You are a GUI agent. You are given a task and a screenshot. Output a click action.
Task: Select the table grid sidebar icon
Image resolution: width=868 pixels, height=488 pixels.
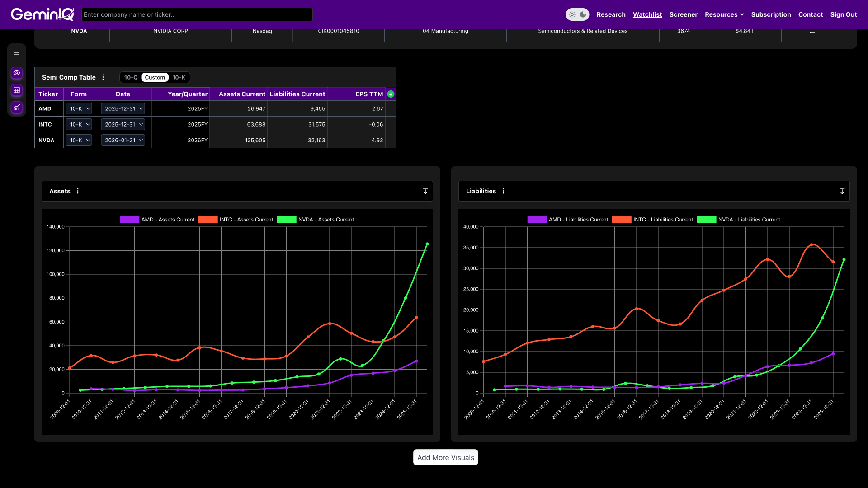pyautogui.click(x=17, y=90)
